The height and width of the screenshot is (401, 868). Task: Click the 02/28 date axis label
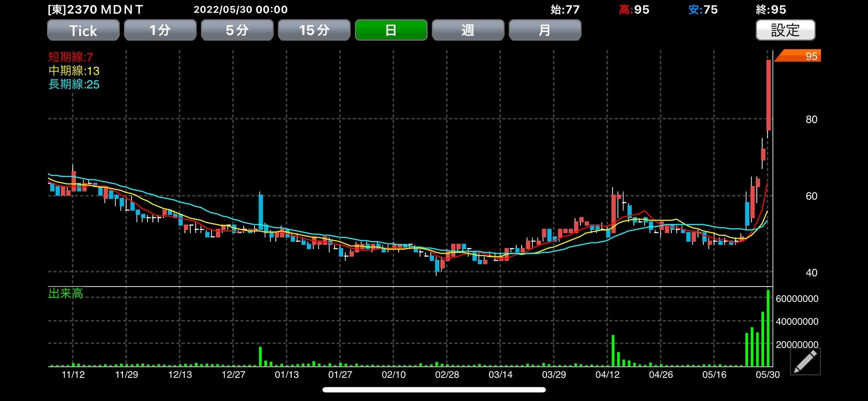tap(447, 375)
